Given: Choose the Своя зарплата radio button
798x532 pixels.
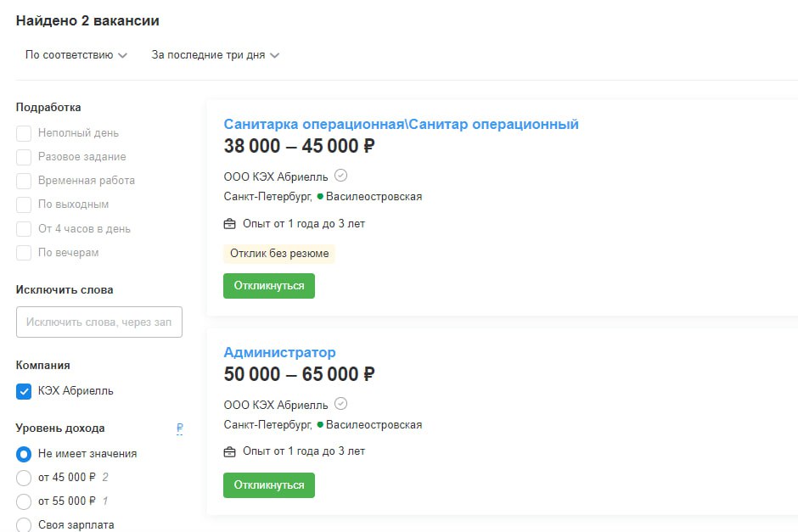Looking at the screenshot, I should pos(24,525).
